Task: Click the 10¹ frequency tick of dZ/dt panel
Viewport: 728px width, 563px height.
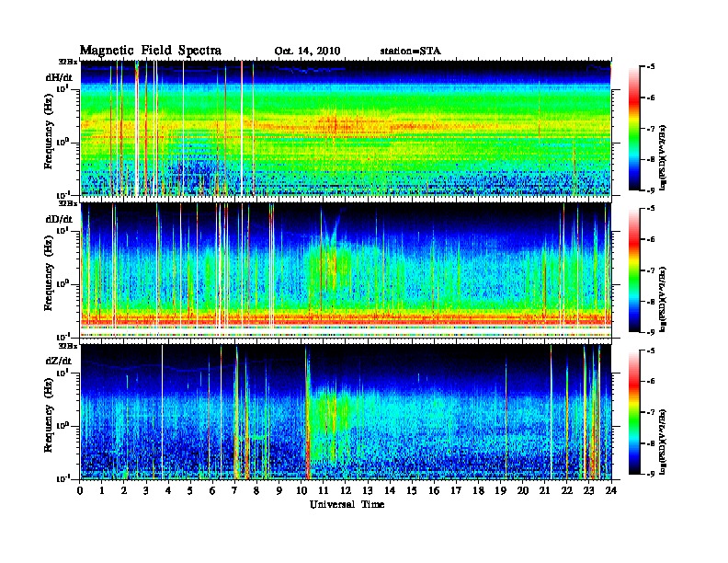Action: 63,373
